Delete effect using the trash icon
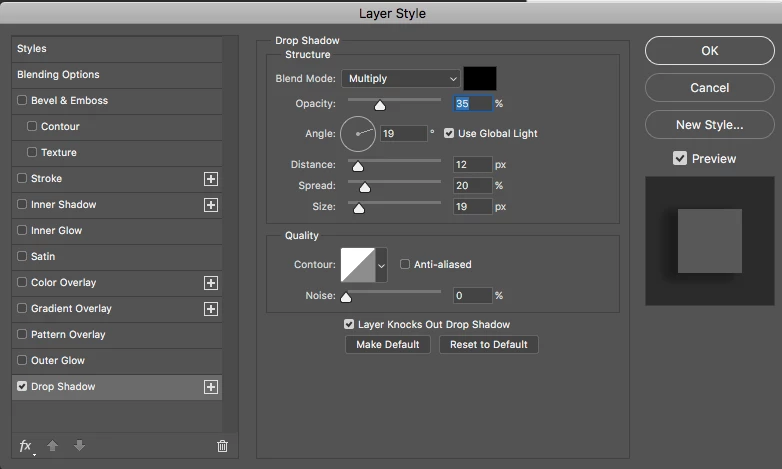The height and width of the screenshot is (469, 782). [x=222, y=446]
